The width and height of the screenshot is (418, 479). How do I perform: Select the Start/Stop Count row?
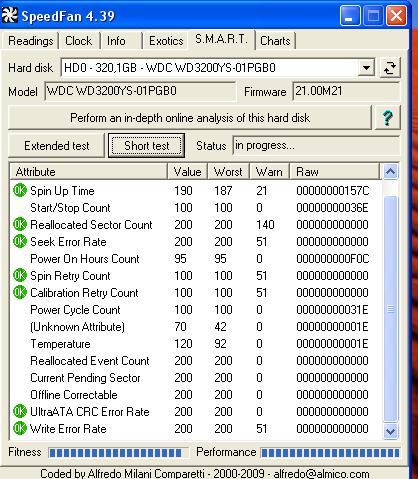[196, 208]
